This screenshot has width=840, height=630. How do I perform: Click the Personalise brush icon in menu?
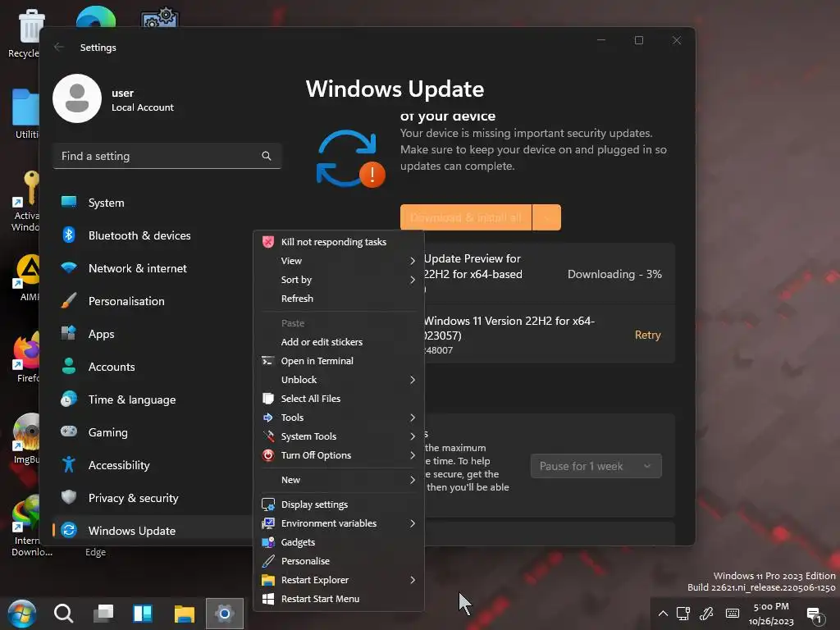[x=268, y=561]
